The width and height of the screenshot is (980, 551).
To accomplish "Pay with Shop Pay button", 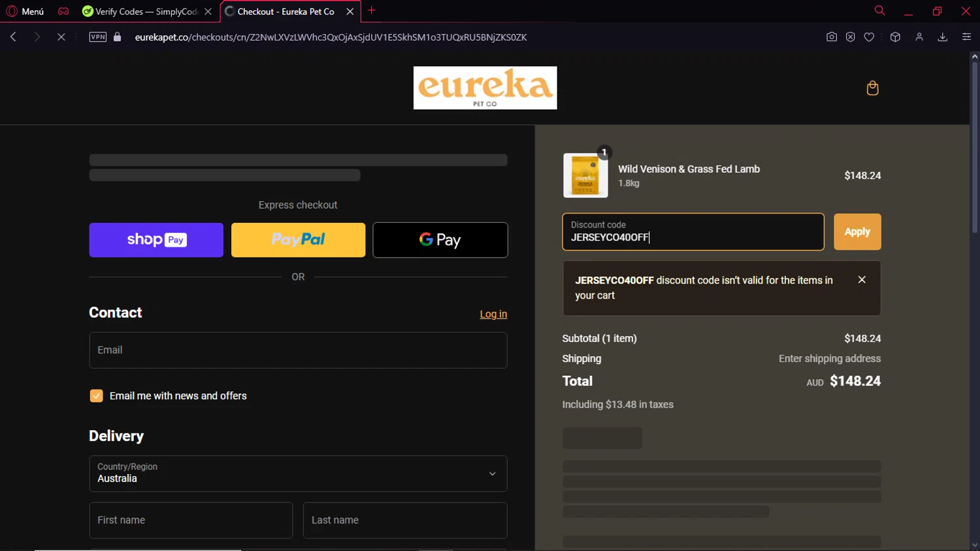I will 156,240.
